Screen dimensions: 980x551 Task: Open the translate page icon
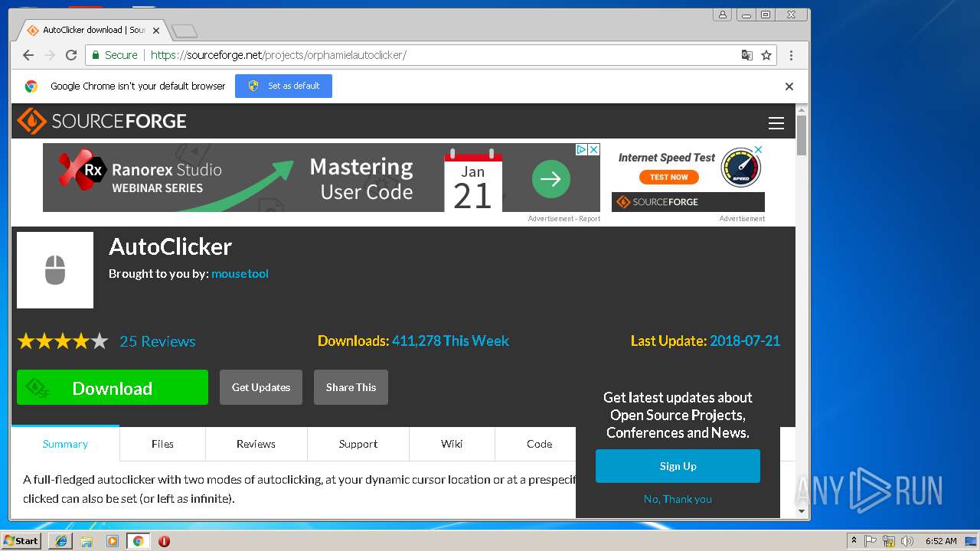pyautogui.click(x=747, y=55)
